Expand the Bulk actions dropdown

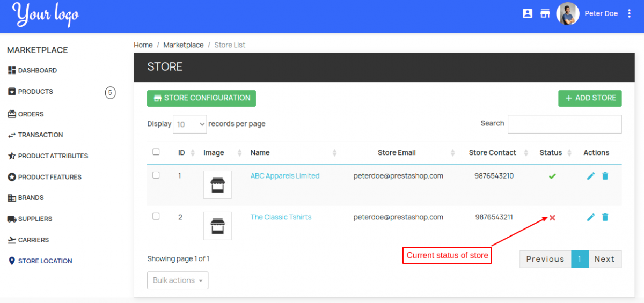(x=178, y=280)
